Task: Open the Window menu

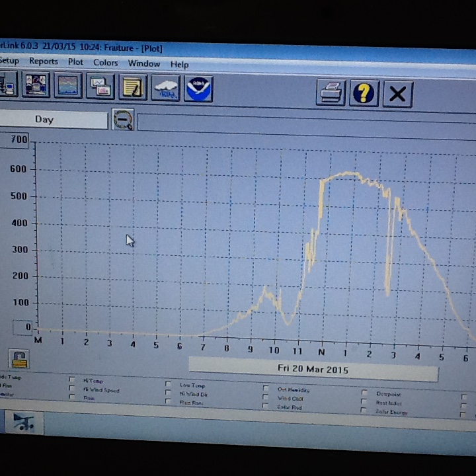Action: pyautogui.click(x=144, y=63)
